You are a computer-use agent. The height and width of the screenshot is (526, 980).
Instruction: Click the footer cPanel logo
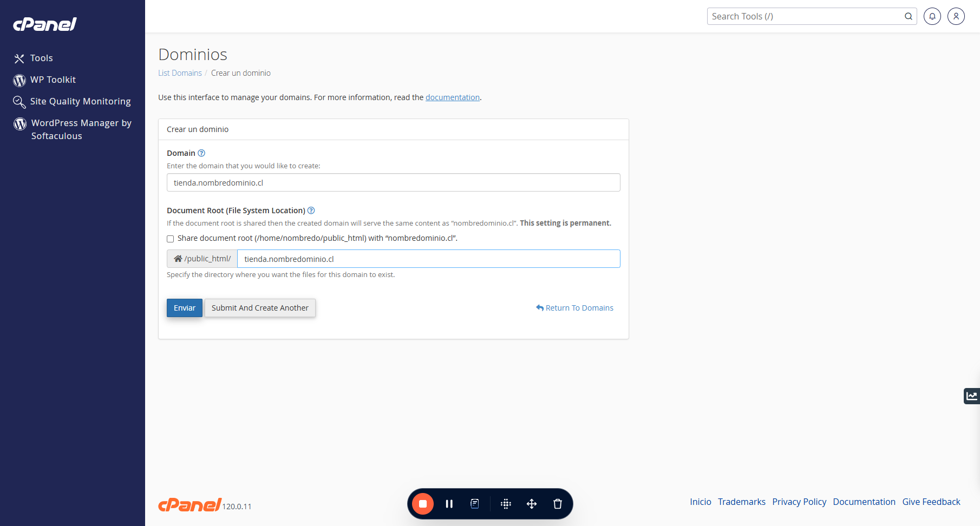pyautogui.click(x=190, y=505)
